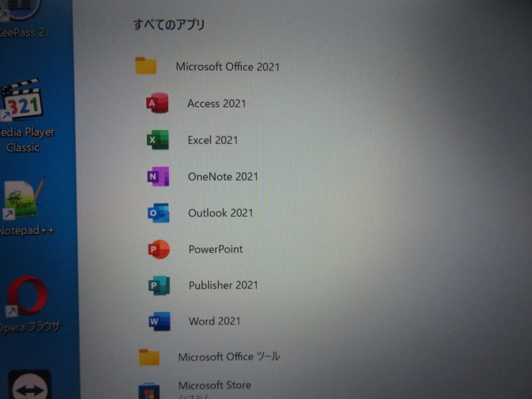
Task: Click the Media Player Classic label text
Action: 27,140
